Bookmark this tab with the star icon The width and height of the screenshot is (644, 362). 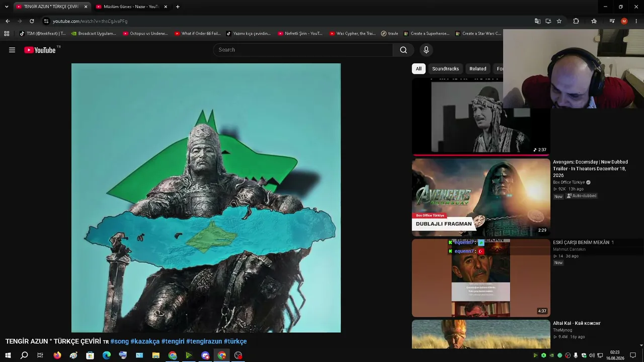coord(559,21)
